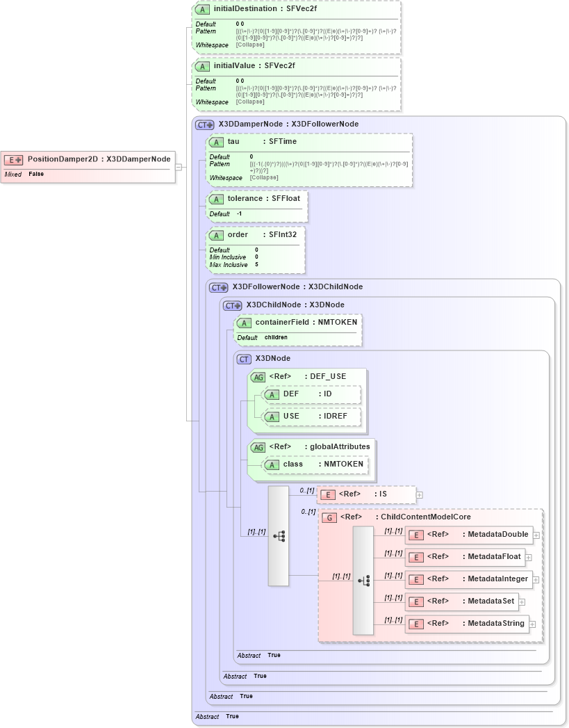Select the initialValue : SFVec2f label
Screen dimensions: 569x728
point(254,66)
